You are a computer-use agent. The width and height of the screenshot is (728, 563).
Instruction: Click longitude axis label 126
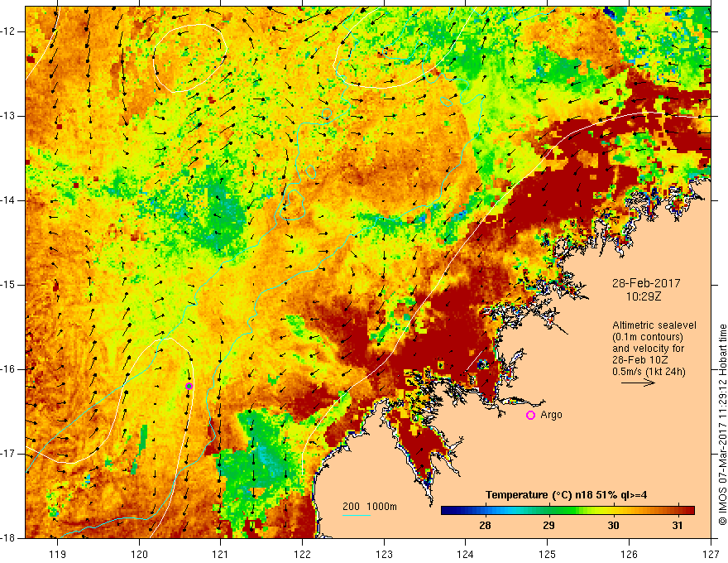tap(629, 554)
